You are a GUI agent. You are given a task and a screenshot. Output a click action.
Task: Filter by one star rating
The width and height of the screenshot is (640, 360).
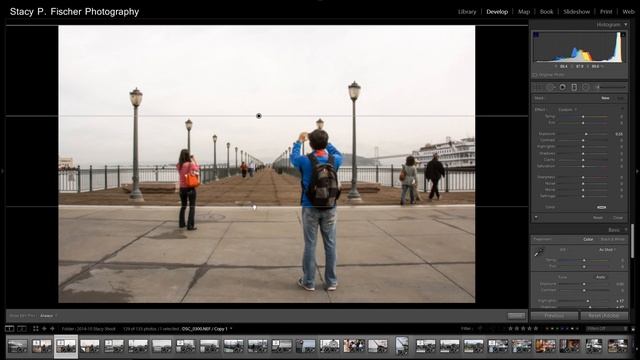click(x=510, y=329)
